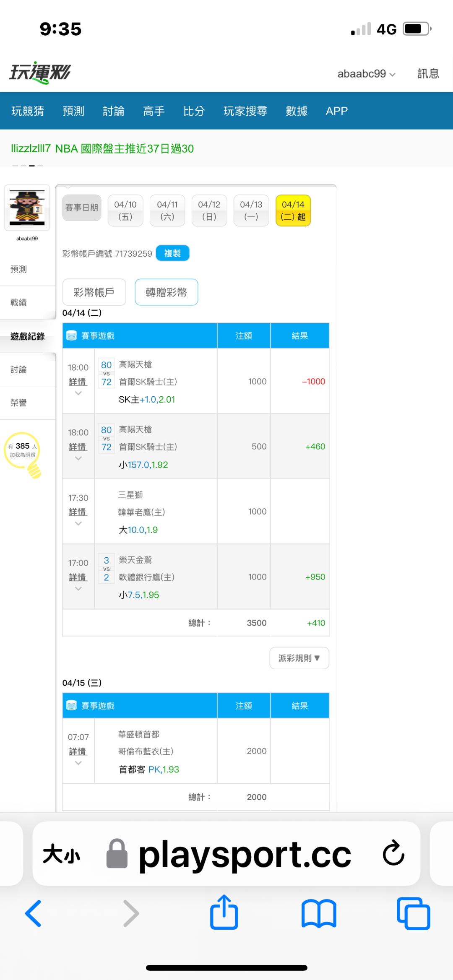Select the 04/13 (一) date tab
This screenshot has height=980, width=453.
251,211
